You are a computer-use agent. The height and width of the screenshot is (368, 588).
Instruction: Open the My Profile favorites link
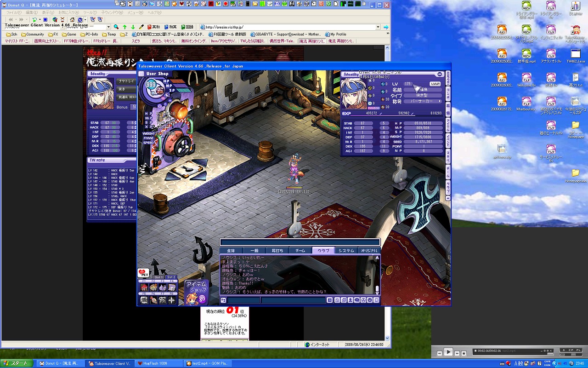coord(335,34)
